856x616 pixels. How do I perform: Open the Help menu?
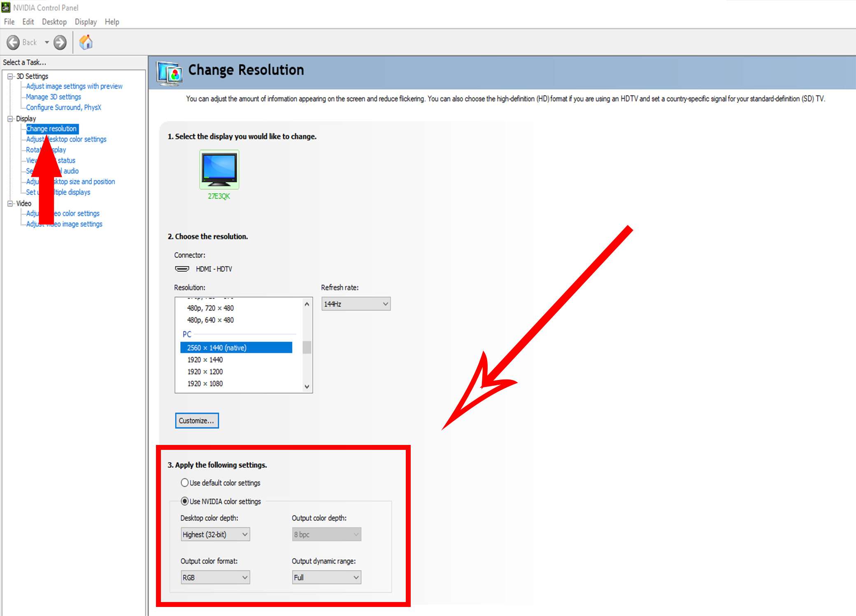(112, 22)
